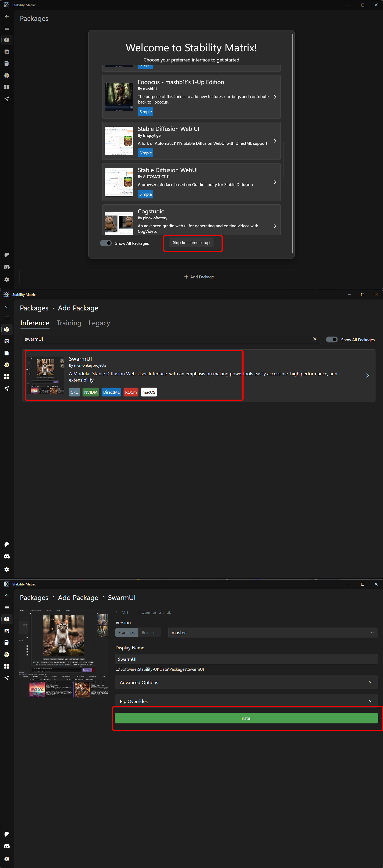Click the four-squares icon in the SwarmUI install window sidebar
Screen dimensions: 383x868
point(7,666)
